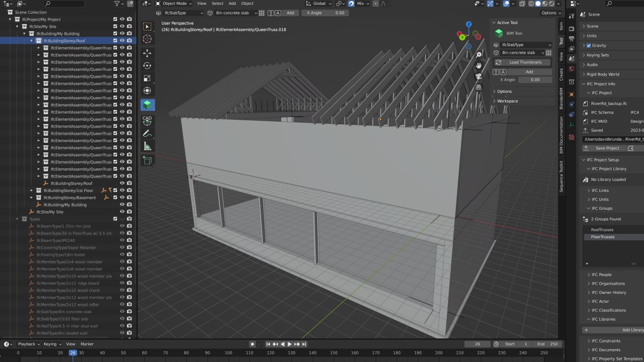Switch to the BlenderBIM sidebar tab

561,97
